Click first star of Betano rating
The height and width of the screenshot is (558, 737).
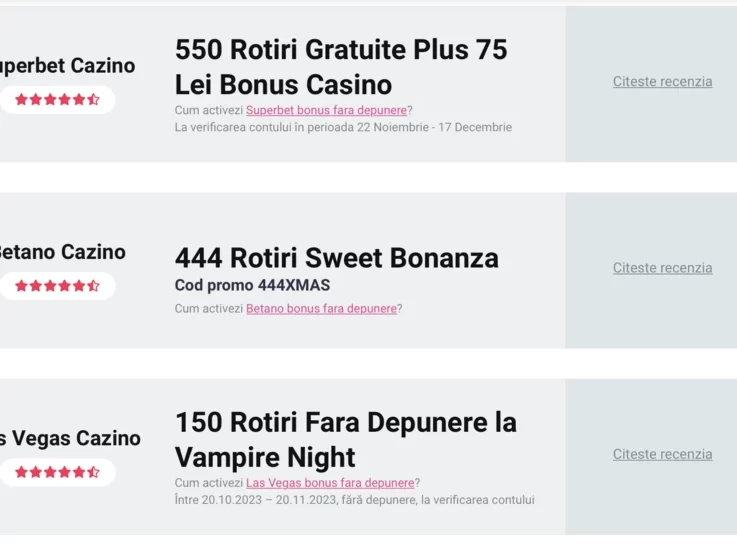21,286
